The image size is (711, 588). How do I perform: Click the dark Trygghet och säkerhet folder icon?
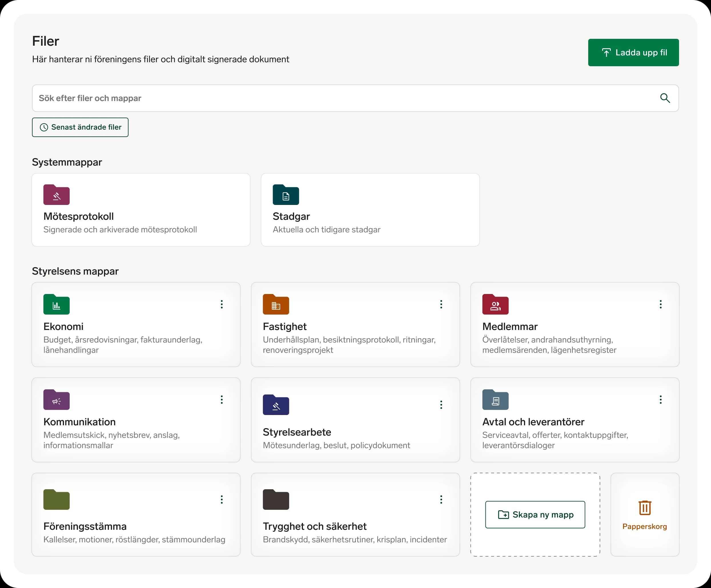tap(276, 500)
